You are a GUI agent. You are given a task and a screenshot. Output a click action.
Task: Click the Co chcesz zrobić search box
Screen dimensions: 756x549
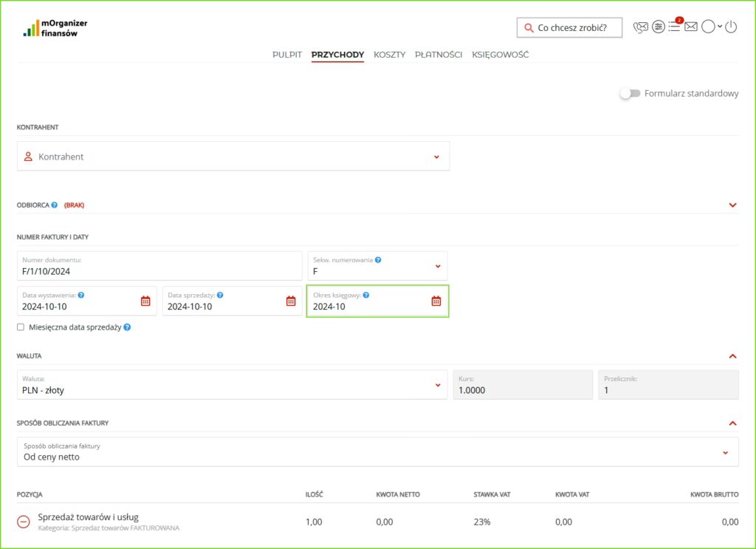click(x=569, y=28)
